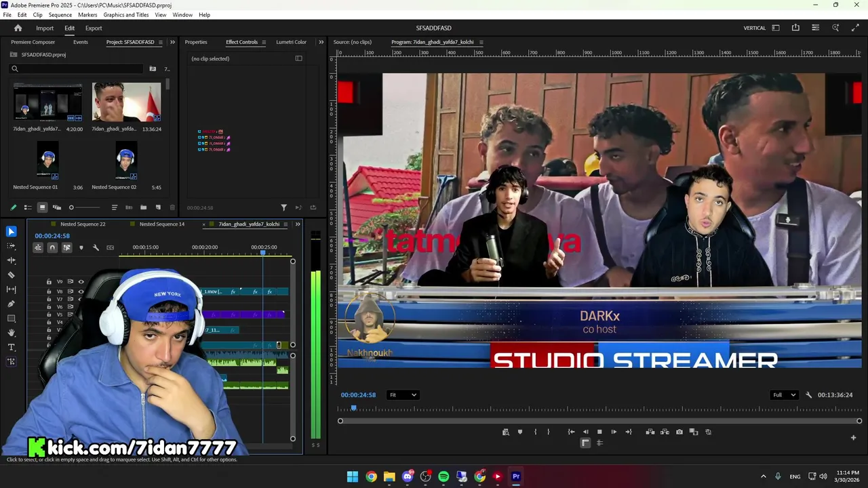Select the Ripple Edit tool
868x488 pixels.
pos(12,260)
